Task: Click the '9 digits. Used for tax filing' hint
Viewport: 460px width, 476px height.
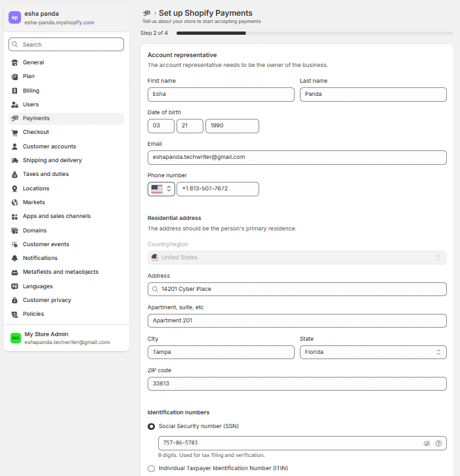Action: tap(211, 456)
